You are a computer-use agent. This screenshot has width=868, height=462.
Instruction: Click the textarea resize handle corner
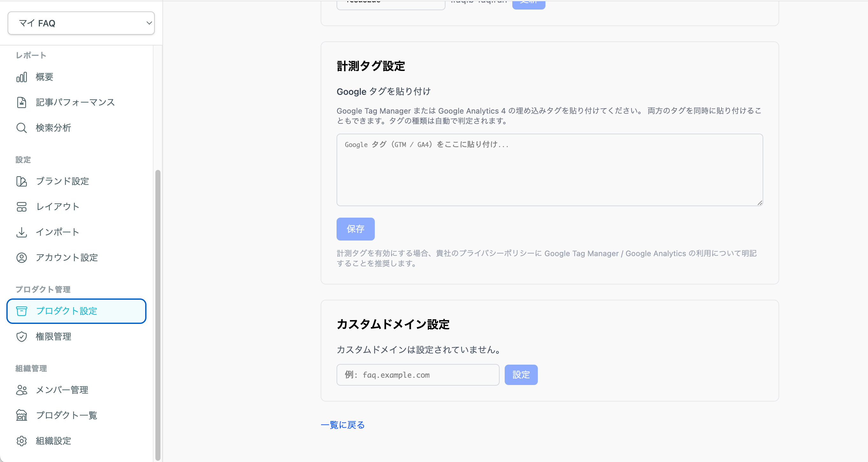point(759,203)
